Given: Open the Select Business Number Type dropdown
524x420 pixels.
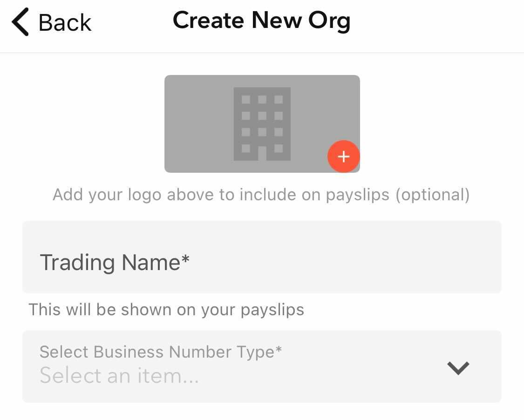Looking at the screenshot, I should 262,366.
